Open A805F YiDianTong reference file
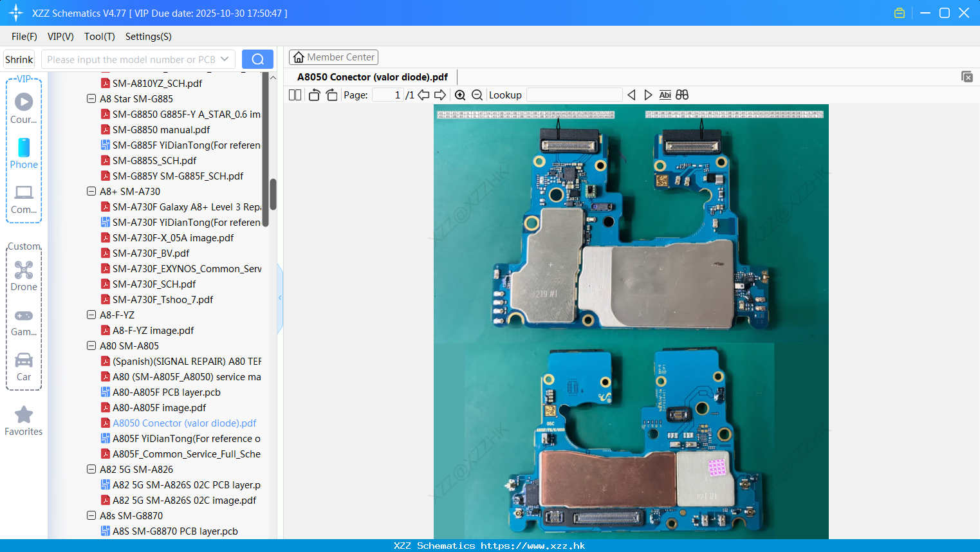The image size is (980, 552). point(187,439)
